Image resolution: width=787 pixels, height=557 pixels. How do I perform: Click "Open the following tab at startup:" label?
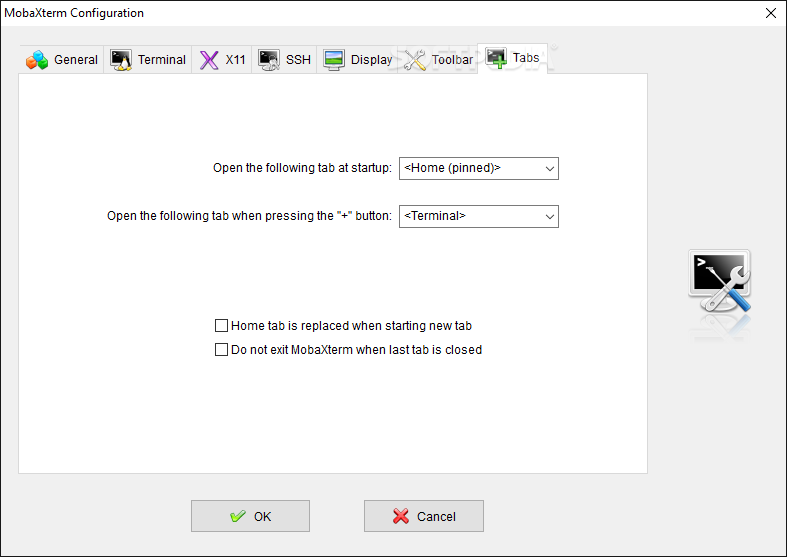(x=302, y=168)
